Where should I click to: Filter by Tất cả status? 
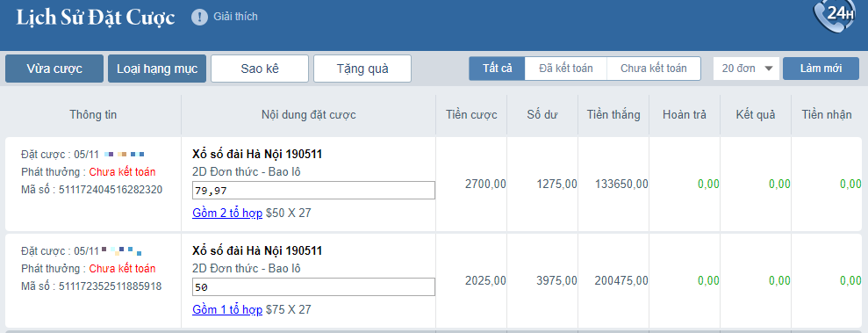tap(497, 69)
